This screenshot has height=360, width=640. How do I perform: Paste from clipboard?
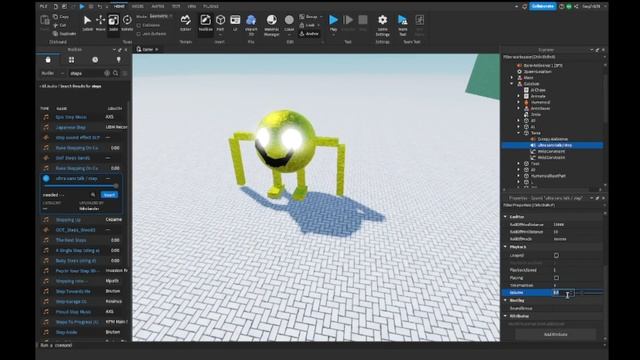[x=45, y=23]
